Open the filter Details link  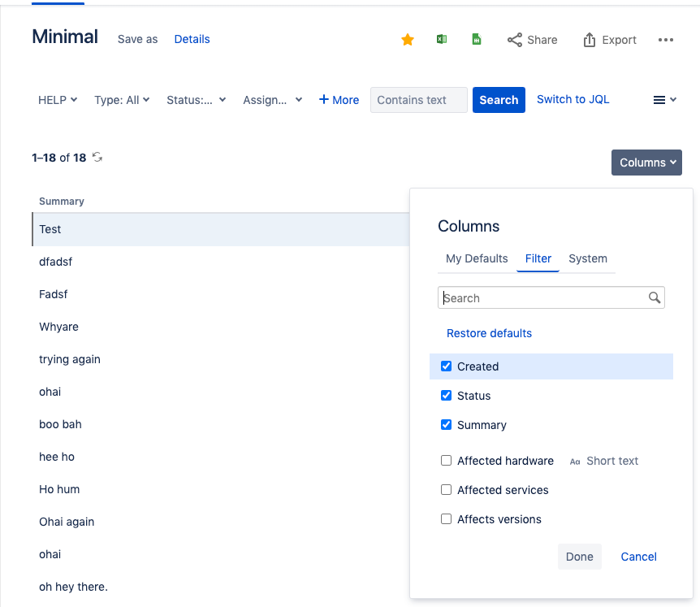click(x=192, y=39)
